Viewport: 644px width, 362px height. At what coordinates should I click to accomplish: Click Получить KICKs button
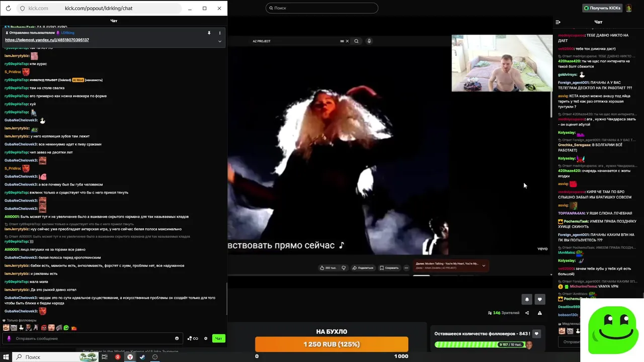(602, 8)
